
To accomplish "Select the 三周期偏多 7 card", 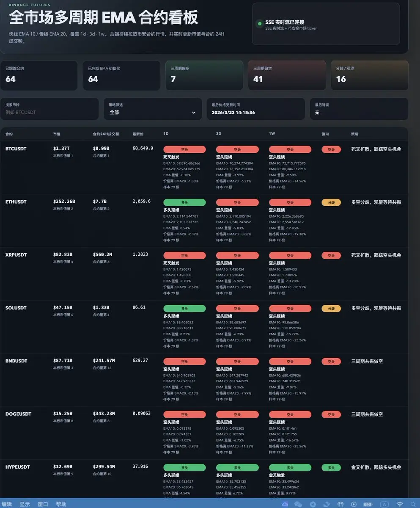I will pos(204,75).
